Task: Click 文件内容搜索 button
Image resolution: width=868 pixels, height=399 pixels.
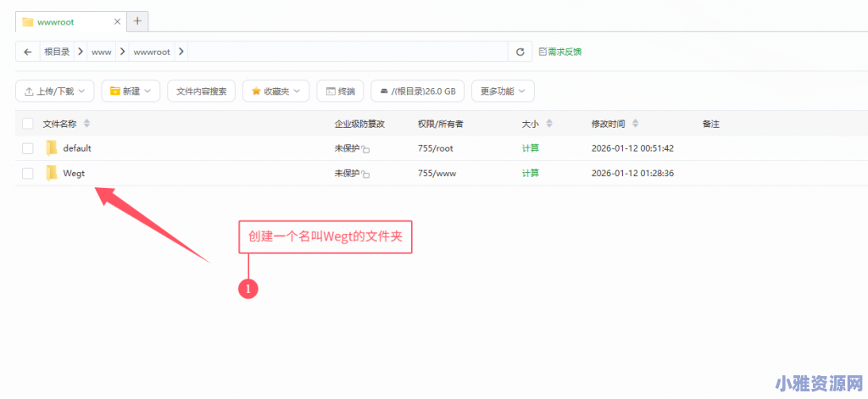Action: click(x=202, y=91)
